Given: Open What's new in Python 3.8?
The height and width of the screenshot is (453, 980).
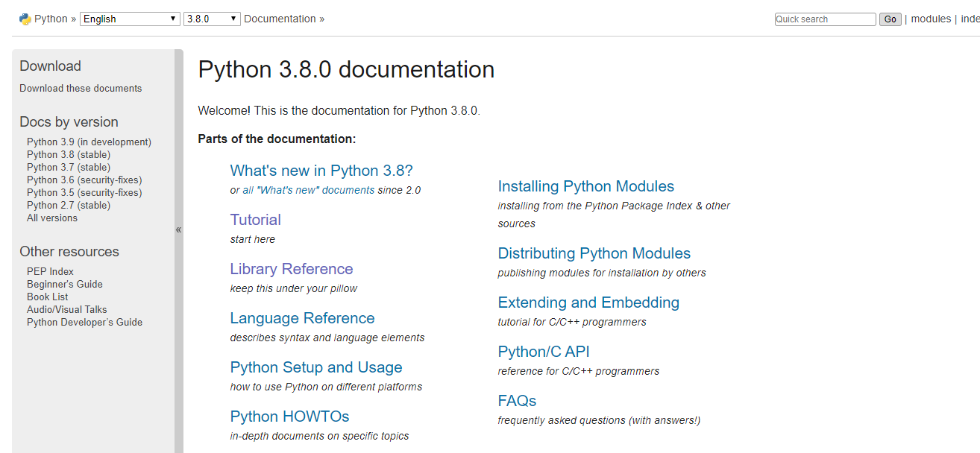Looking at the screenshot, I should 321,171.
